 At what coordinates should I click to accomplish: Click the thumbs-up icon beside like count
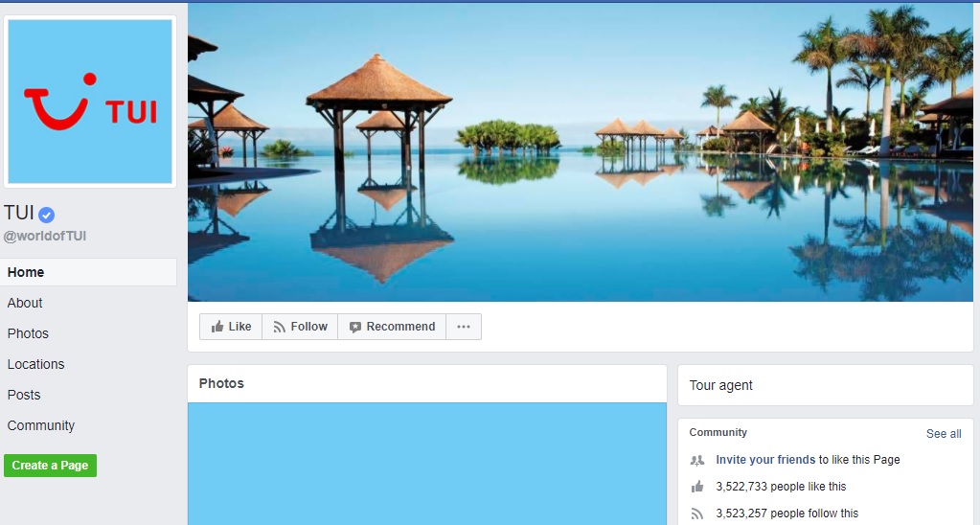(x=697, y=487)
